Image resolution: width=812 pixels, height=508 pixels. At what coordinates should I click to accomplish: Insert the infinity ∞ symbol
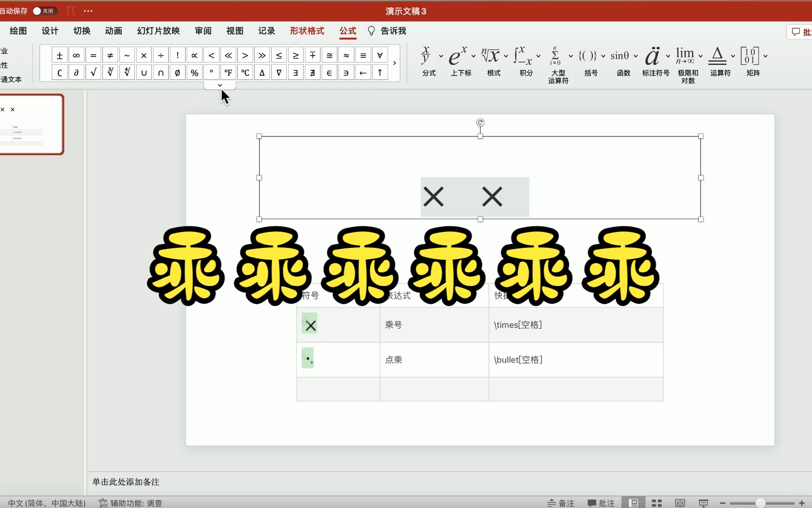point(76,56)
